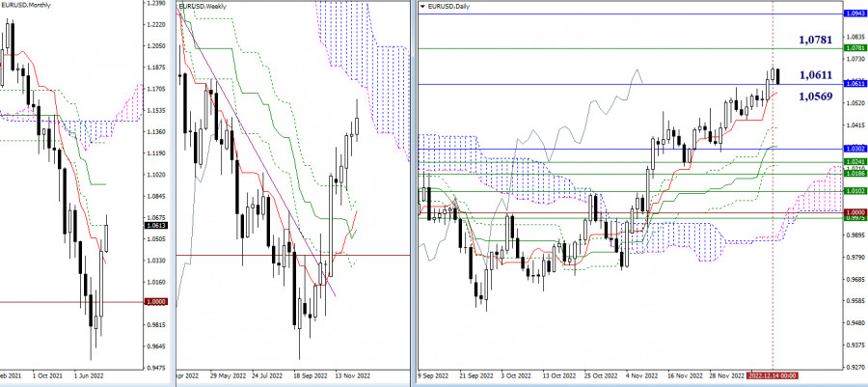Select the large 1,0569 annotation text
The width and height of the screenshot is (868, 387).
[x=815, y=97]
